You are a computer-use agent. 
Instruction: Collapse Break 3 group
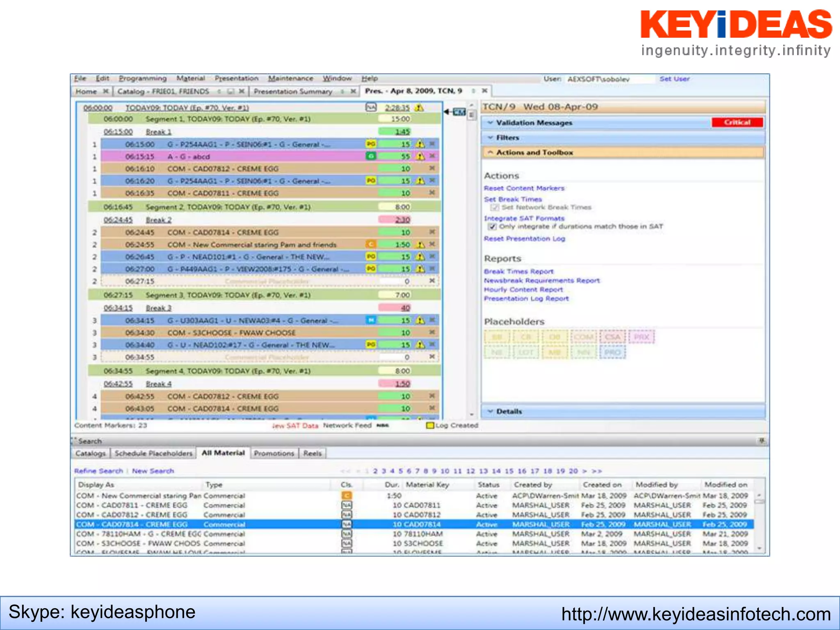pos(158,308)
